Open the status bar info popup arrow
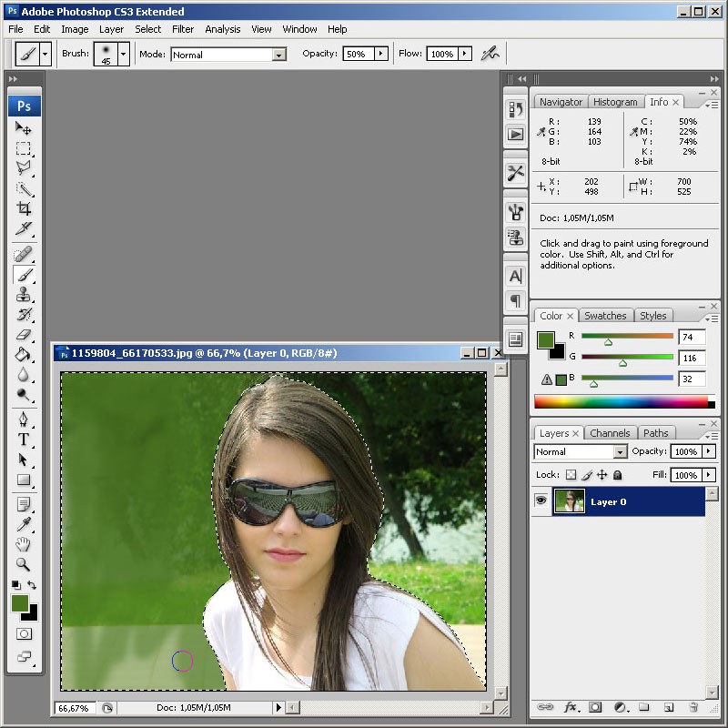This screenshot has height=728, width=728. [278, 708]
